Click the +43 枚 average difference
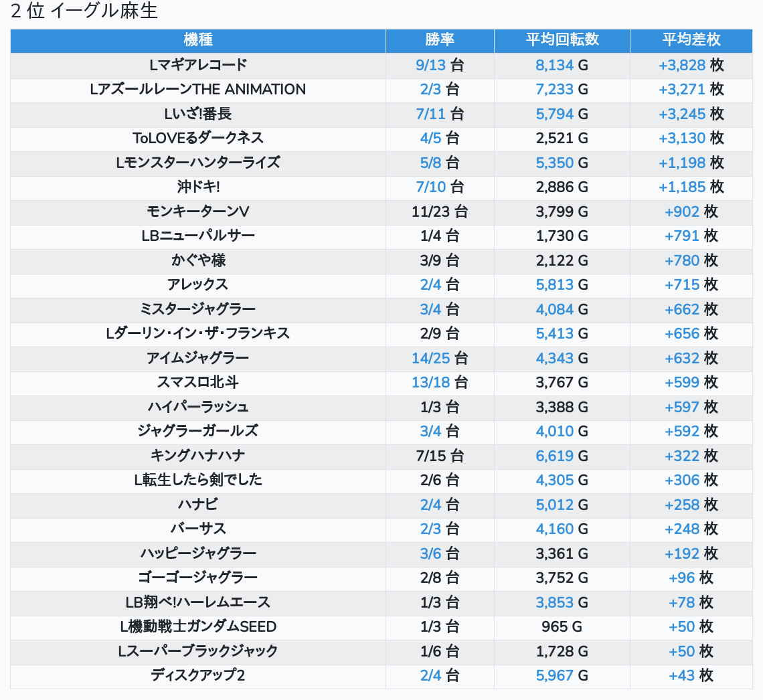 [691, 675]
